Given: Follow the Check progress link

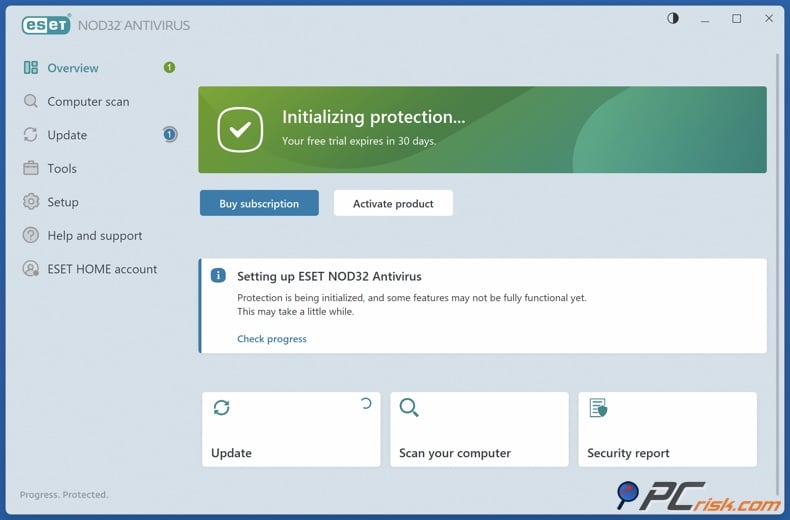Looking at the screenshot, I should coord(272,339).
